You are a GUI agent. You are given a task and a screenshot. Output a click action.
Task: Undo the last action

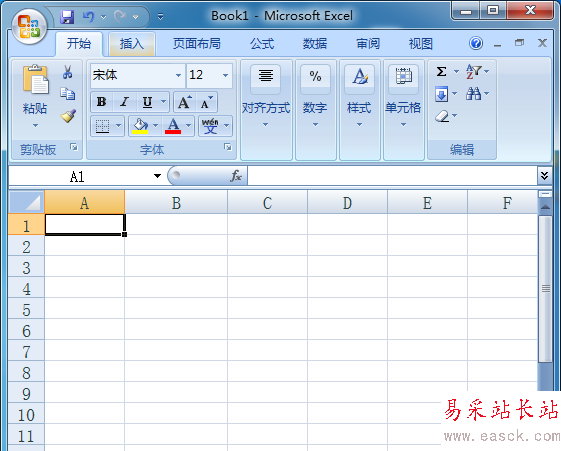[x=88, y=16]
